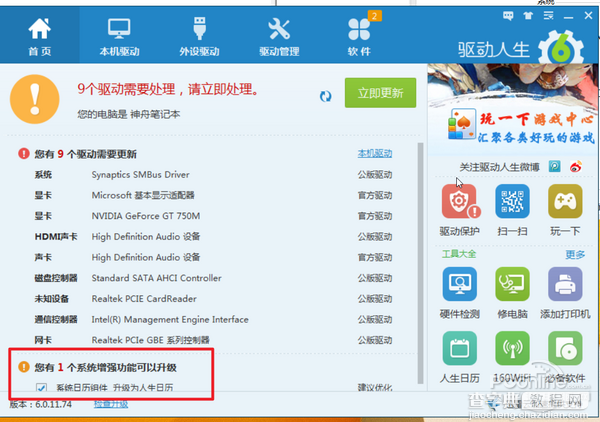This screenshot has width=600, height=422.
Task: Open the 首页 home tab
Action: tap(40, 36)
